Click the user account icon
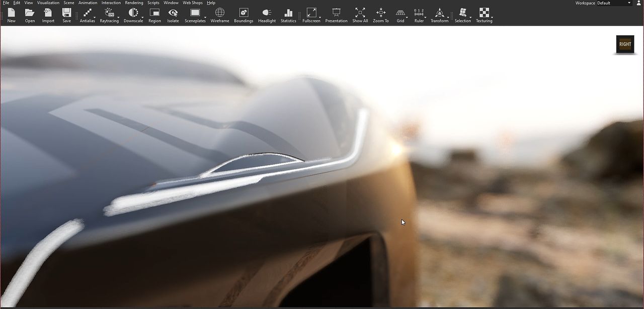This screenshot has width=644, height=309. coord(639,3)
